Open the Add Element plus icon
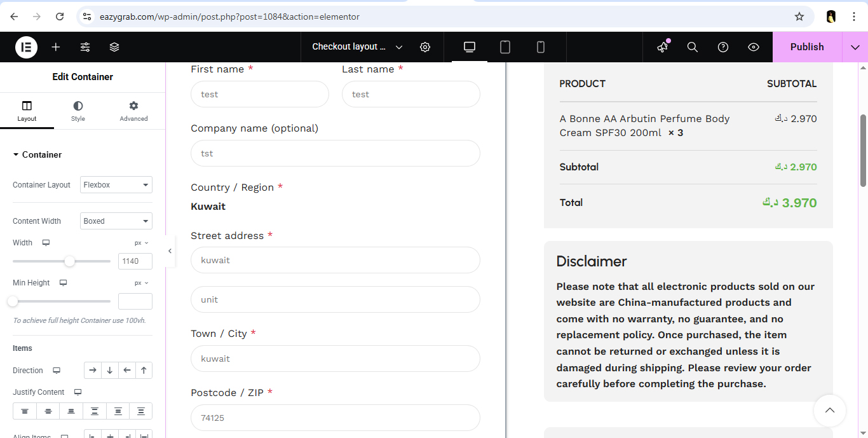This screenshot has height=438, width=868. [56, 47]
